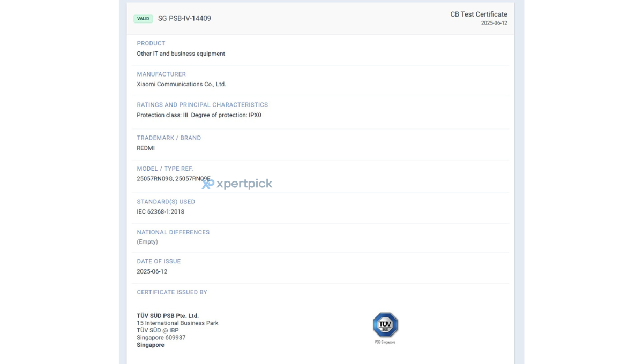
Task: Click the RATINGS AND PRINCIPAL CHARACTERISTICS label
Action: pos(202,105)
